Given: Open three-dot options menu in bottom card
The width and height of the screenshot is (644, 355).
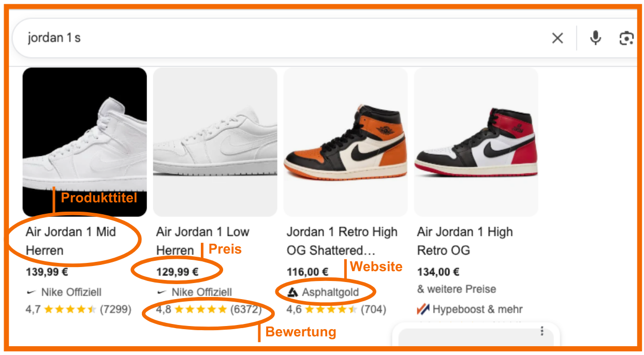Looking at the screenshot, I should [541, 331].
